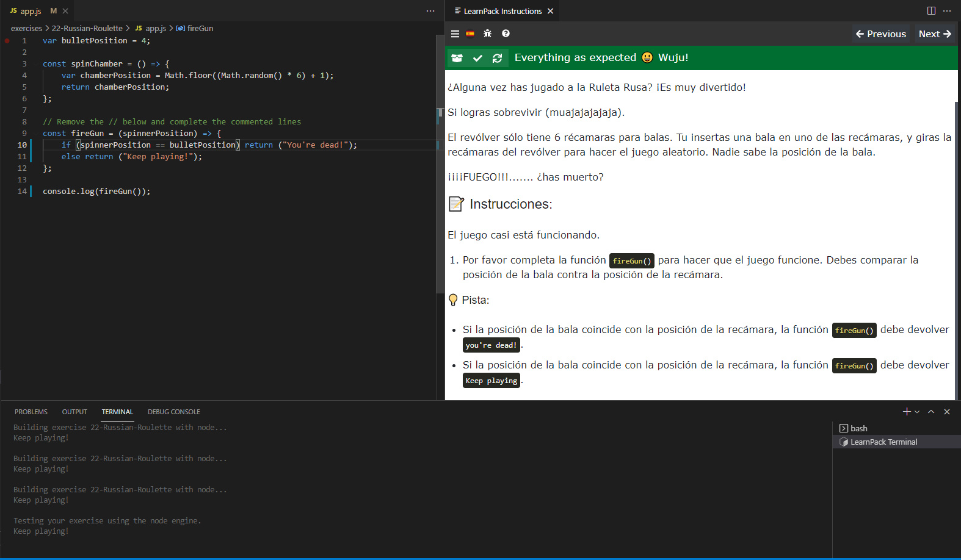The width and height of the screenshot is (961, 560).
Task: Run tests with the checkmark icon
Action: pos(477,58)
